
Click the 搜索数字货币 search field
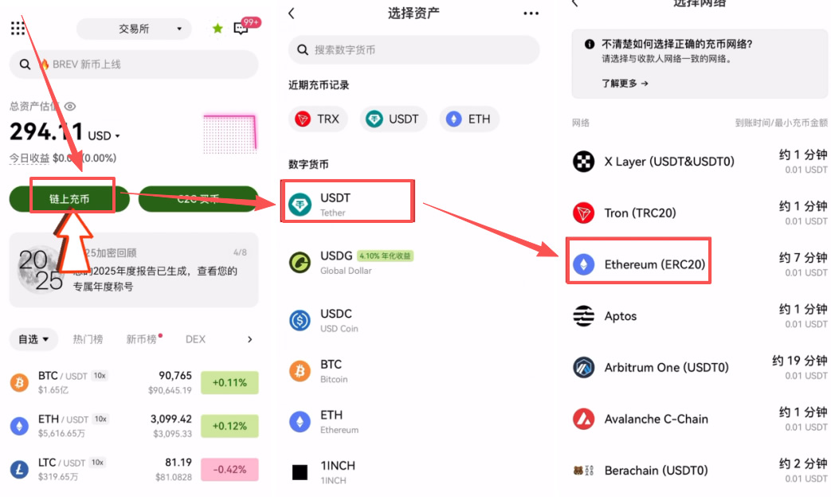tap(414, 50)
